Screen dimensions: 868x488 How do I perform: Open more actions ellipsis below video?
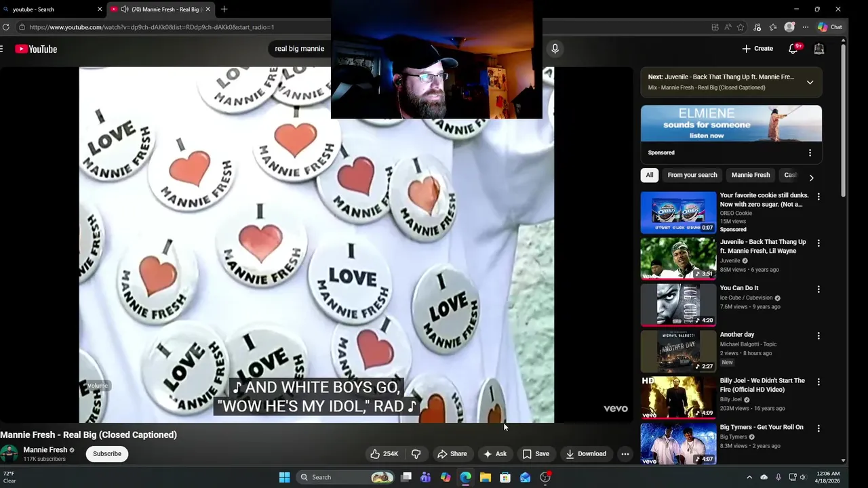pos(625,454)
